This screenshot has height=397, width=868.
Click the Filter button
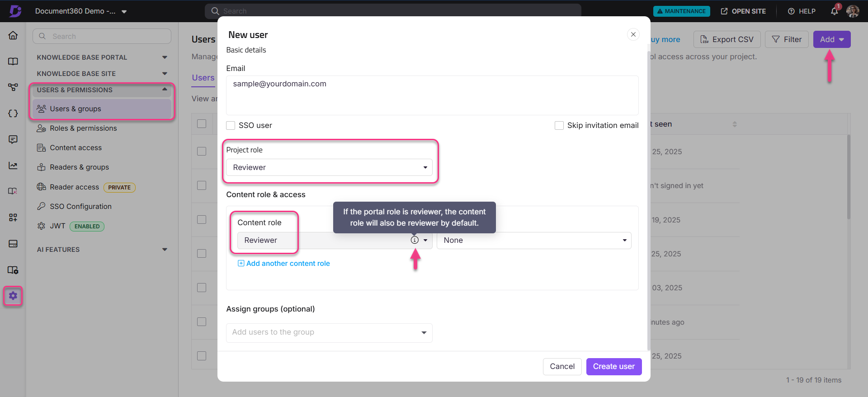coord(787,39)
